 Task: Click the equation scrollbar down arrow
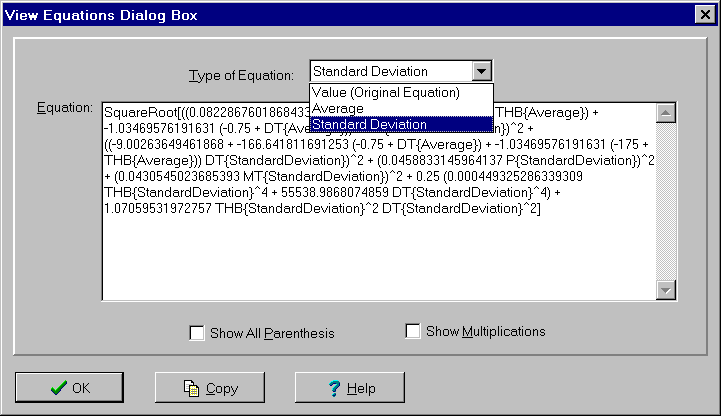point(667,289)
